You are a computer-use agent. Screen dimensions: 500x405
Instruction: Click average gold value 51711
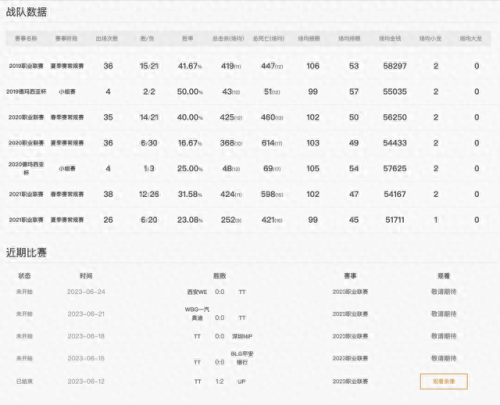click(x=395, y=220)
